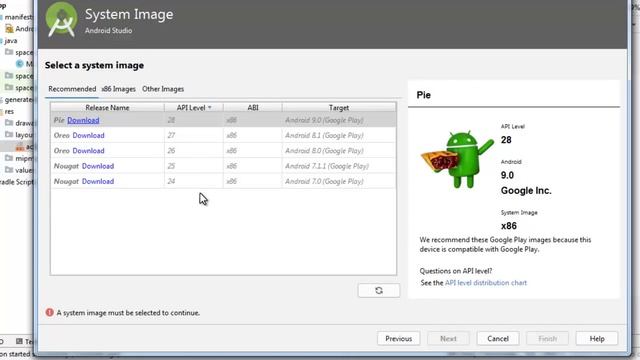640x360 pixels.
Task: Switch to the x86 Images tab
Action: click(x=118, y=89)
